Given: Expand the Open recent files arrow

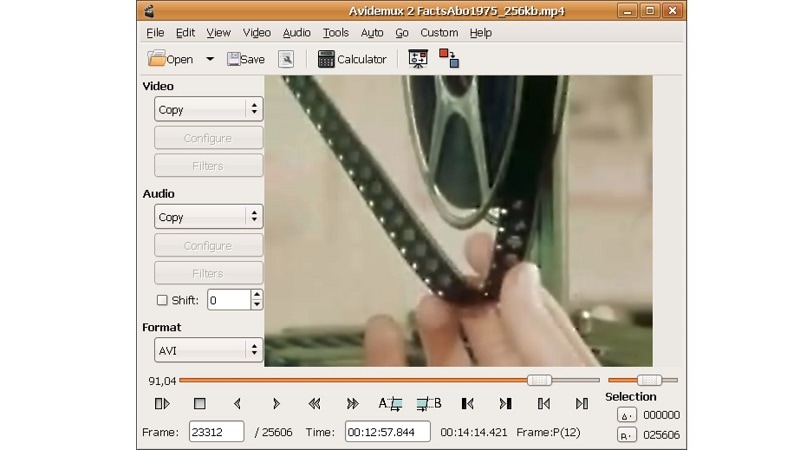Looking at the screenshot, I should (x=210, y=59).
